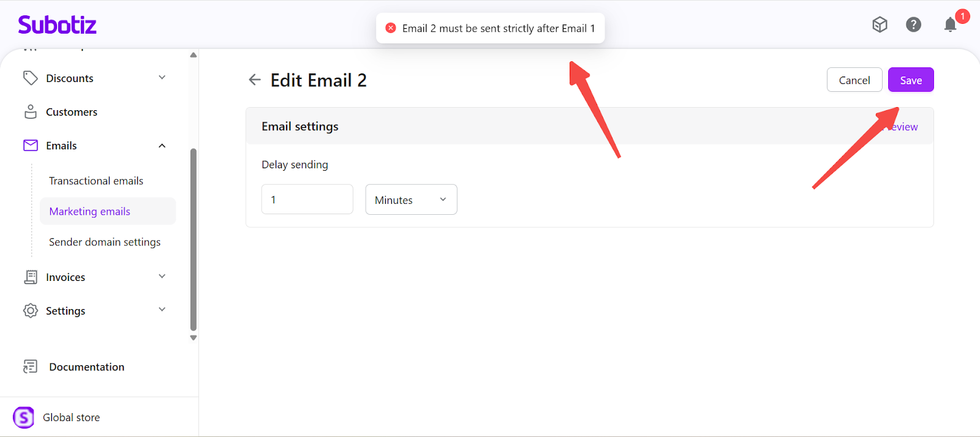Viewport: 980px width, 437px height.
Task: Open the notifications bell
Action: [950, 24]
